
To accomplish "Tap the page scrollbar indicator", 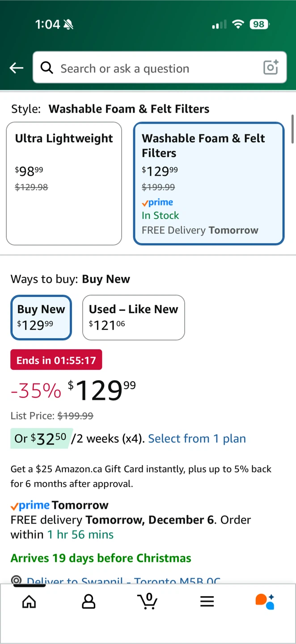I will click(293, 130).
